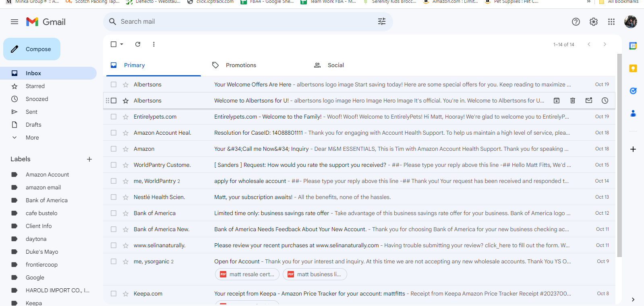Screen dimensions: 644x306
Task: Go to the older page arrow
Action: [605, 44]
